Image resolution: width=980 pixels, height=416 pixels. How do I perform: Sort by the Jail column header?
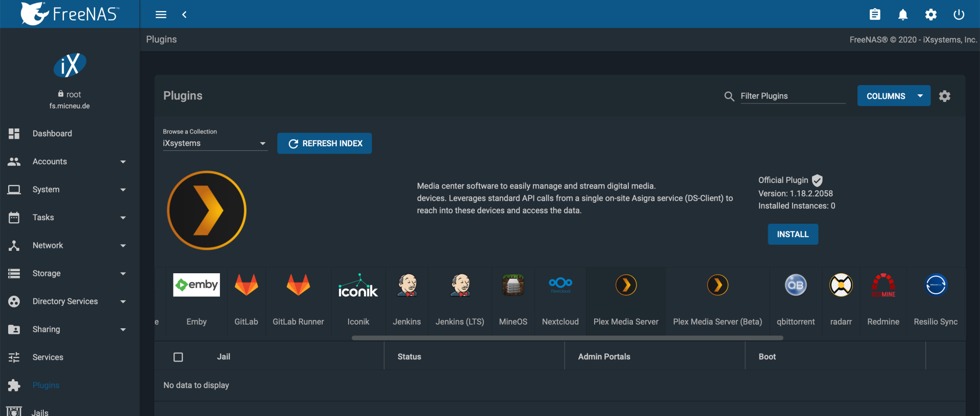pos(224,357)
